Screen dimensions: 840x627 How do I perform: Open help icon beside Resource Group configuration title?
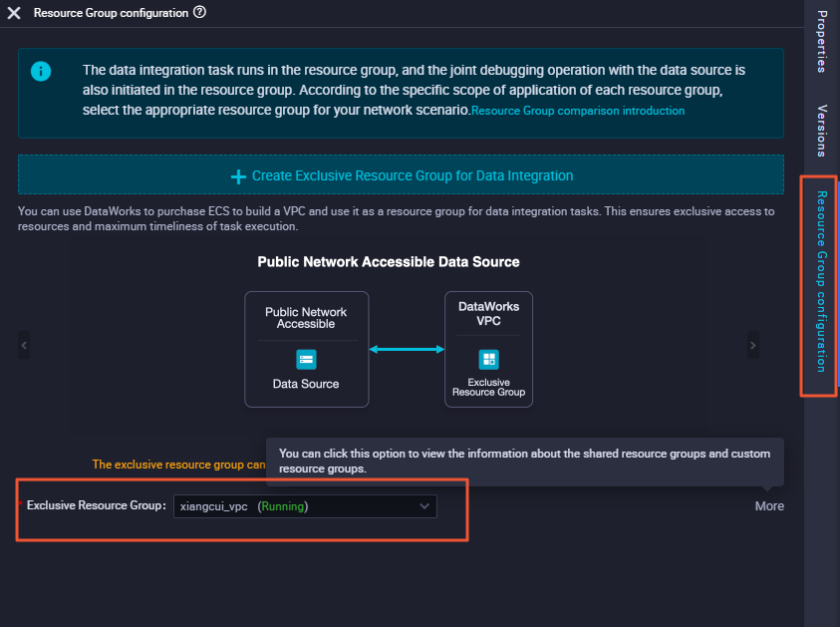[200, 12]
